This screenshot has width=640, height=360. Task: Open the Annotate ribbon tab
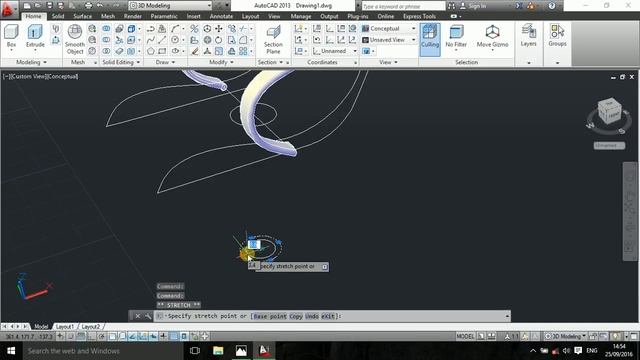(x=221, y=16)
